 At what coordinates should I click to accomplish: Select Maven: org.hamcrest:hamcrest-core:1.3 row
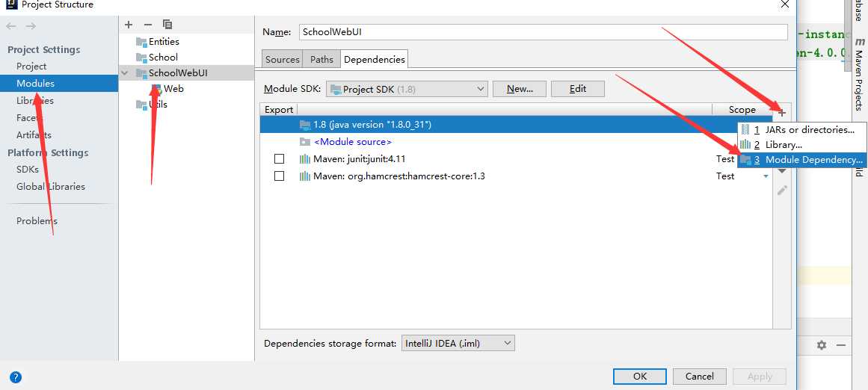point(516,176)
